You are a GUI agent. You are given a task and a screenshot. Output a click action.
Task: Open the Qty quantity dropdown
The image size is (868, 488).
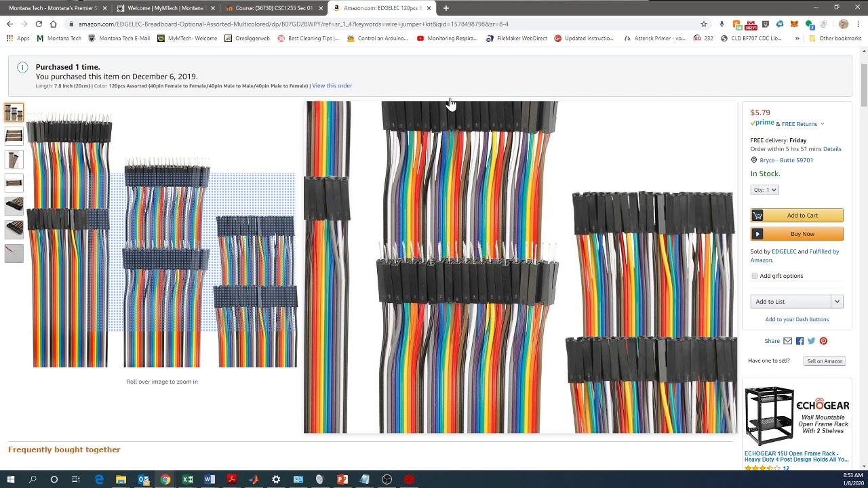click(x=764, y=190)
